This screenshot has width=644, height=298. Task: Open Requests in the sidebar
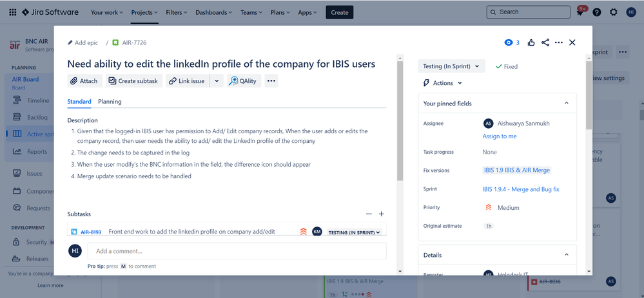pyautogui.click(x=31, y=208)
